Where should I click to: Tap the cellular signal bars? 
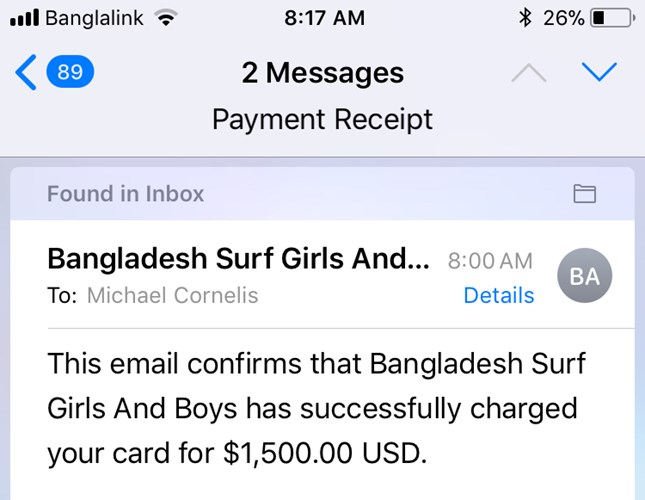coord(24,18)
